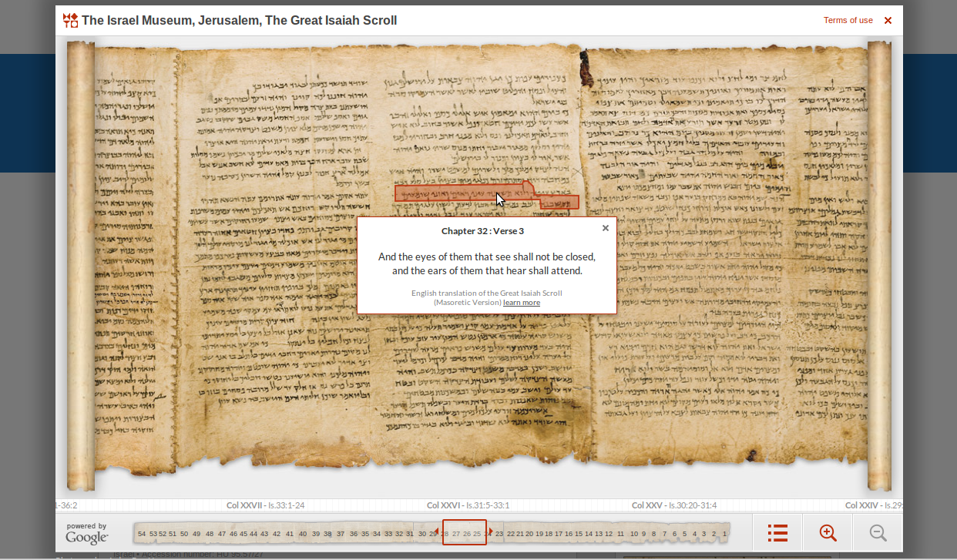Jump to column 37 in the navigator
The height and width of the screenshot is (560, 957).
point(341,534)
